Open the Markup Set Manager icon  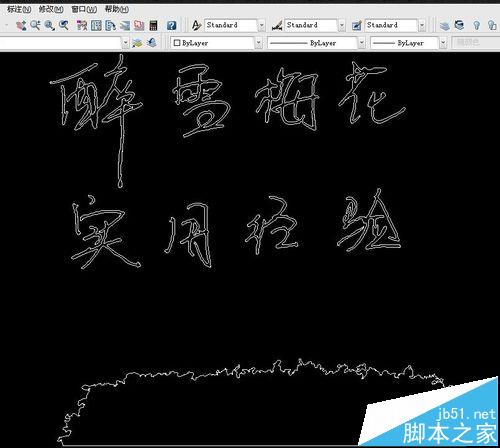coord(139,25)
